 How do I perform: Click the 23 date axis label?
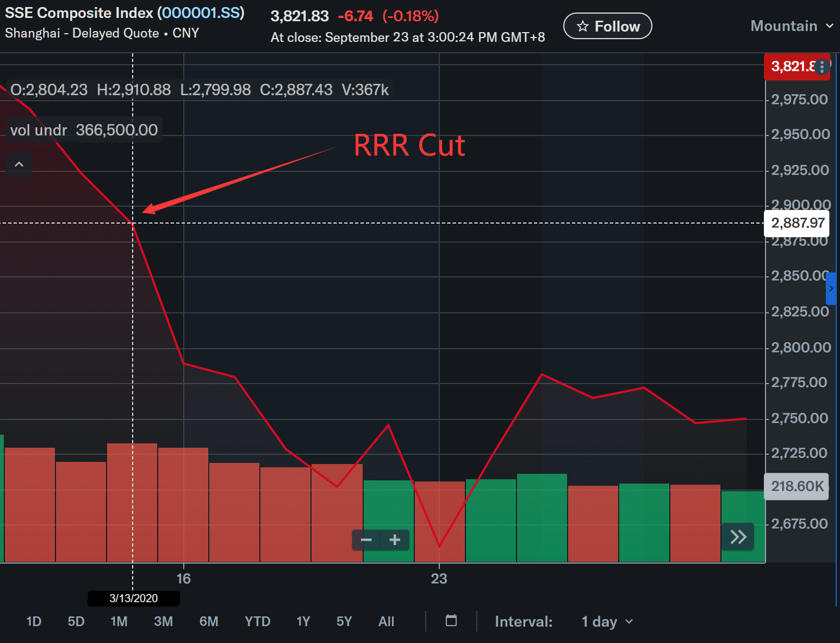click(439, 578)
